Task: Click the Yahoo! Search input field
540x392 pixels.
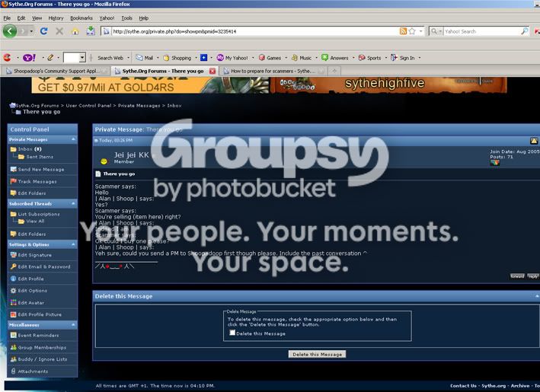Action: (x=481, y=31)
